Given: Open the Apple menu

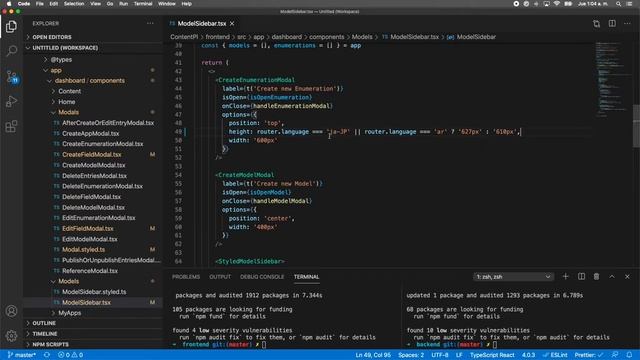Looking at the screenshot, I should pos(9,4).
